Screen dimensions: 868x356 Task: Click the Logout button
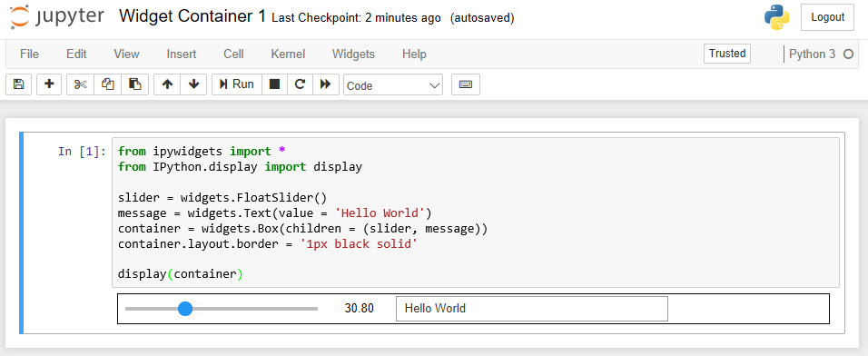pyautogui.click(x=827, y=17)
